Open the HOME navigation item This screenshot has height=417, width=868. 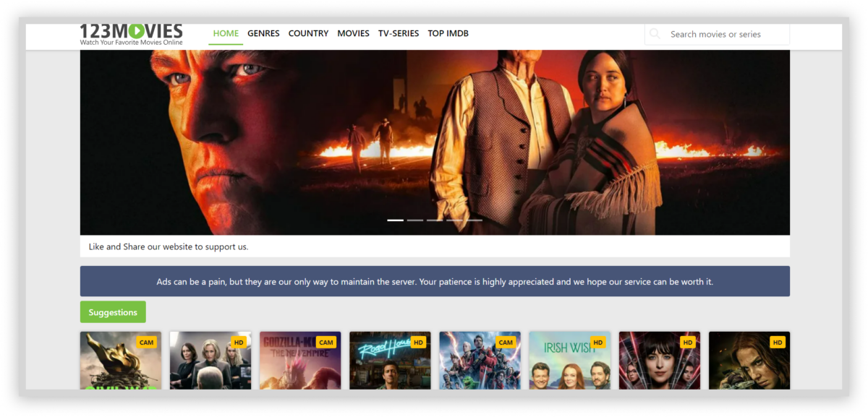(x=226, y=33)
